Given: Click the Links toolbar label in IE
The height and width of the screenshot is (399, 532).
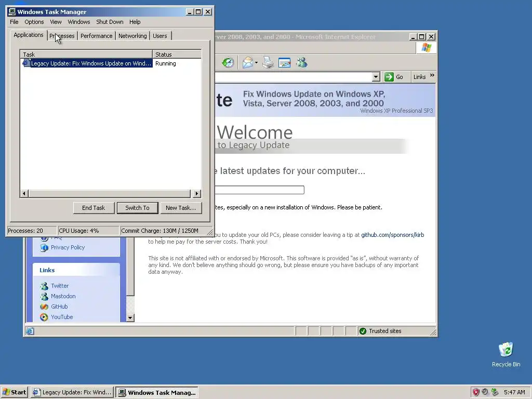Looking at the screenshot, I should click(419, 77).
